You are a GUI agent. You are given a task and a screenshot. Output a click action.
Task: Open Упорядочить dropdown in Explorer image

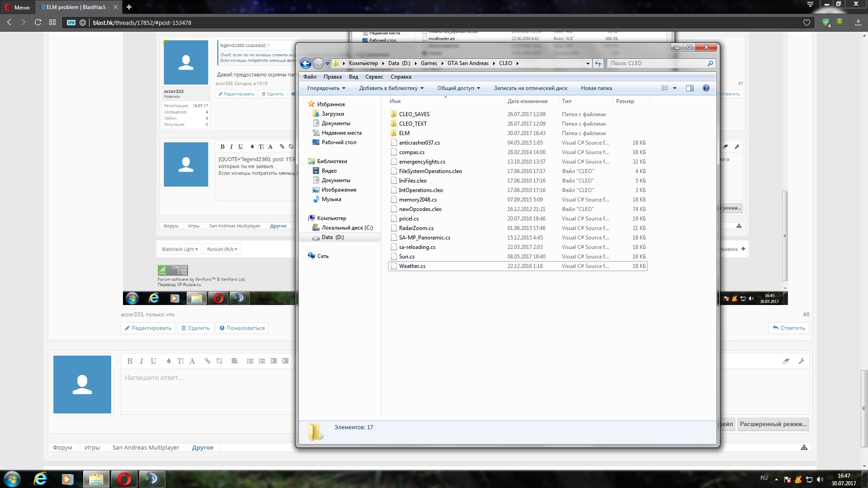pyautogui.click(x=326, y=88)
